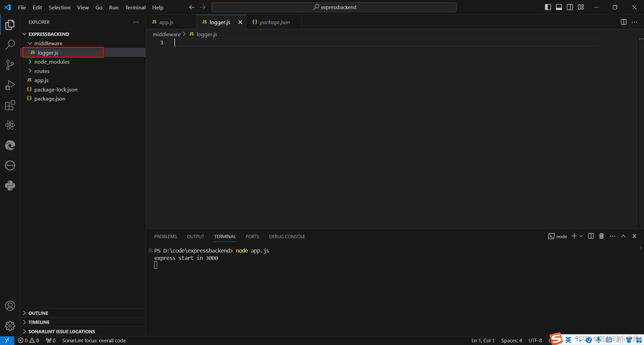Open the Extensions view
Viewport: 644px width, 345px height.
pos(10,105)
